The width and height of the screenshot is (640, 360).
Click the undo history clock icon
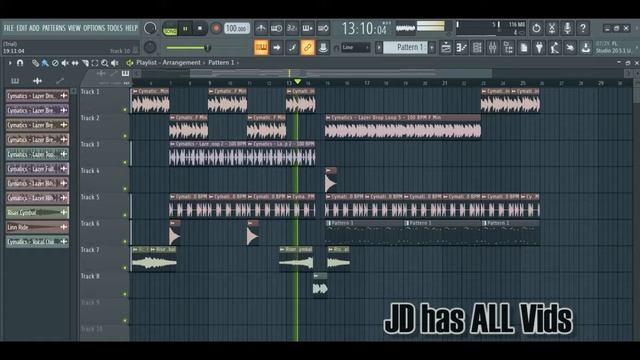(x=536, y=28)
